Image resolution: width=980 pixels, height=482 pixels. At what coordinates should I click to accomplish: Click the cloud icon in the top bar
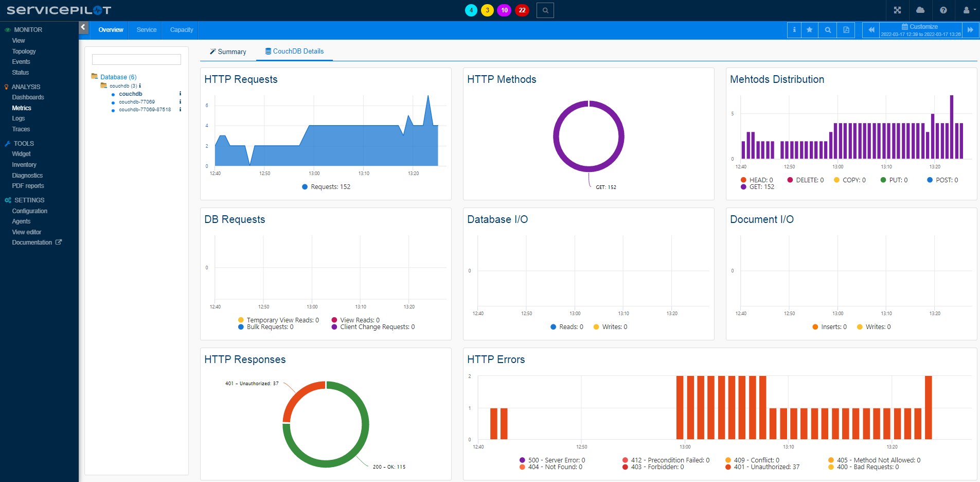(920, 10)
